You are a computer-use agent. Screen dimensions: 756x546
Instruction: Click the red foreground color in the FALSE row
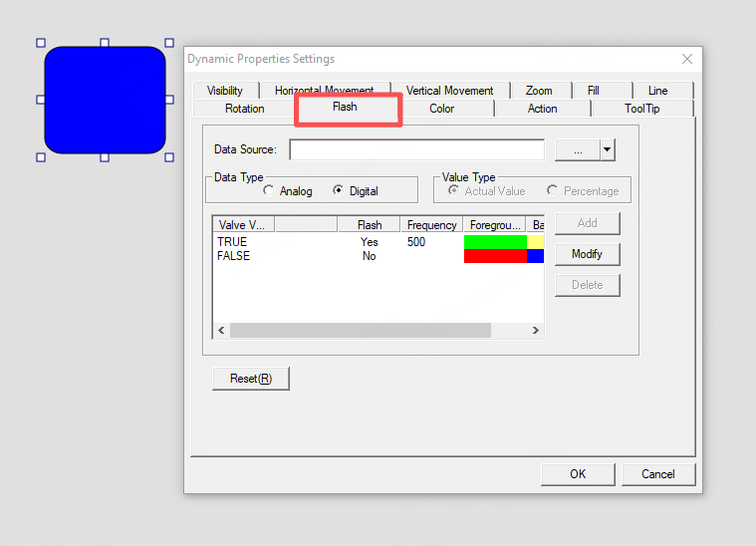[495, 256]
